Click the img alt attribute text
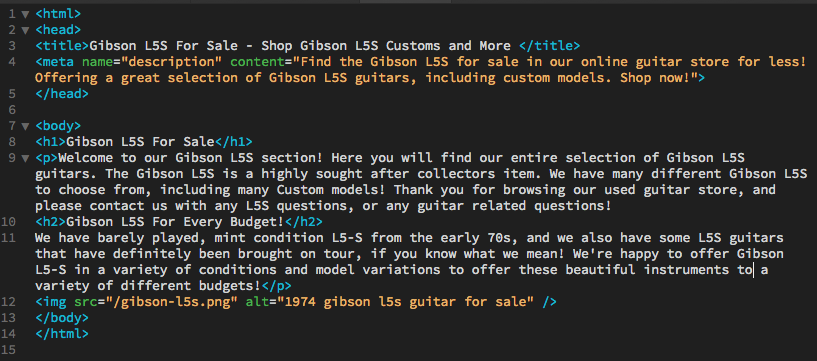Viewport: 817px width, 361px height. (x=405, y=302)
